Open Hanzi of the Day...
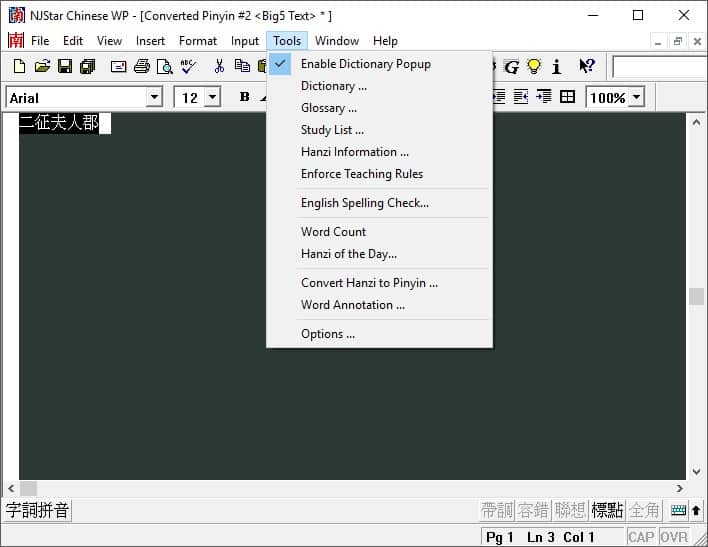 379,254
